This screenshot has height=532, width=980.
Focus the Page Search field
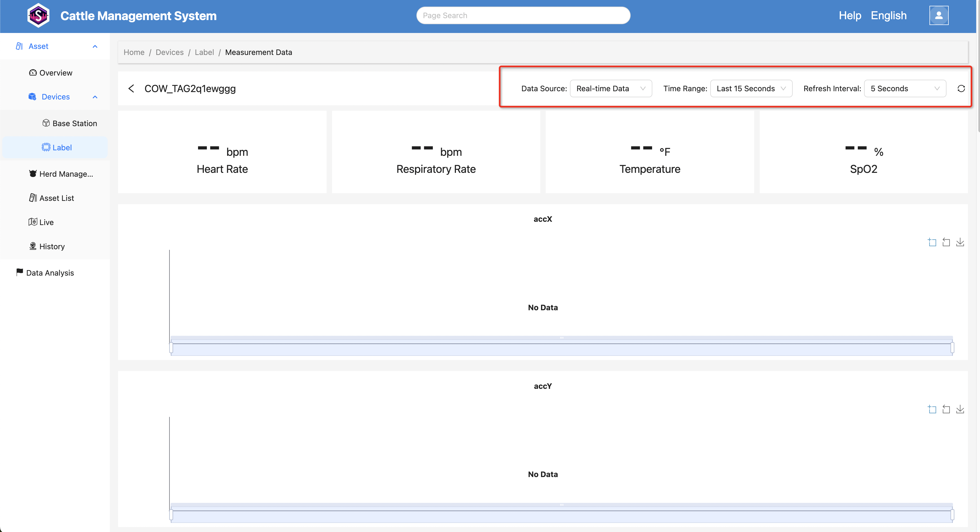coord(523,16)
